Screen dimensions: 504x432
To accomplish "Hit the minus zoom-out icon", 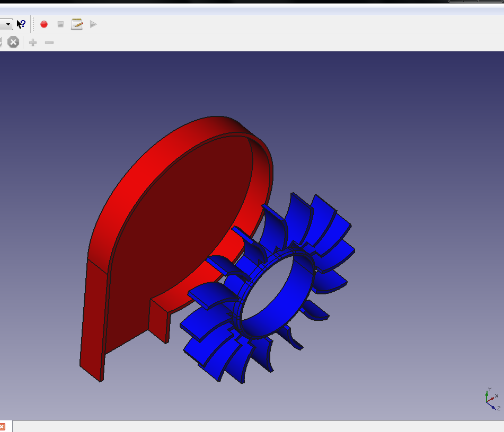I will (x=49, y=42).
